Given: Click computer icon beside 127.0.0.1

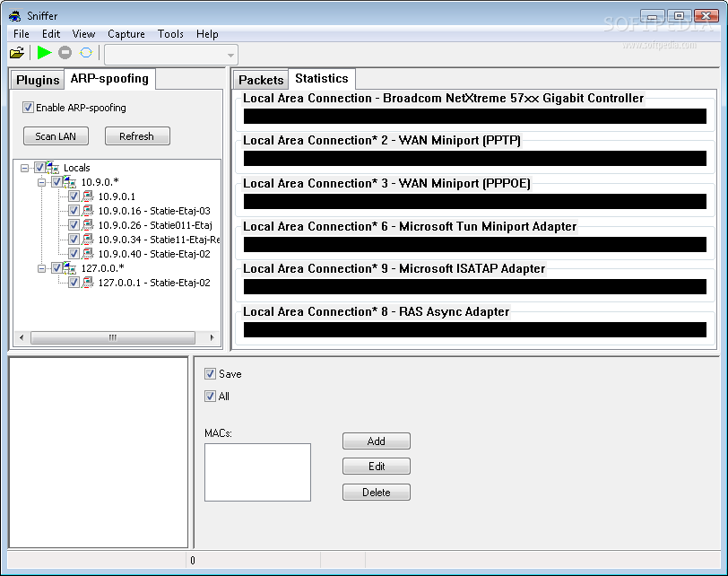Looking at the screenshot, I should click(87, 283).
